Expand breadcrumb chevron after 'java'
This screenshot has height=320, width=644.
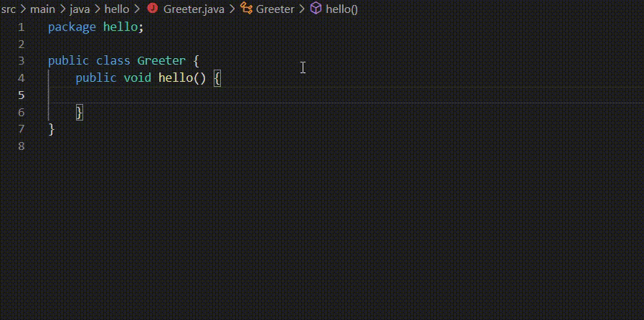tap(97, 9)
